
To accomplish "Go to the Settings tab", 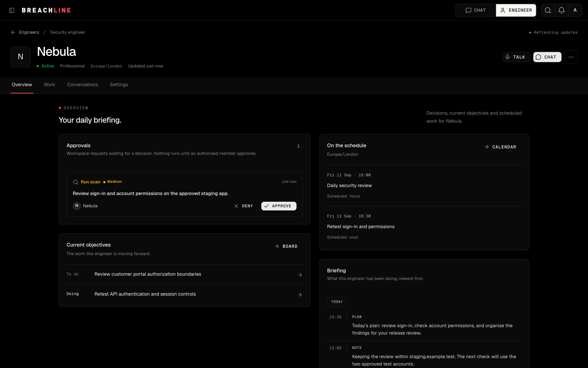I will coord(119,85).
